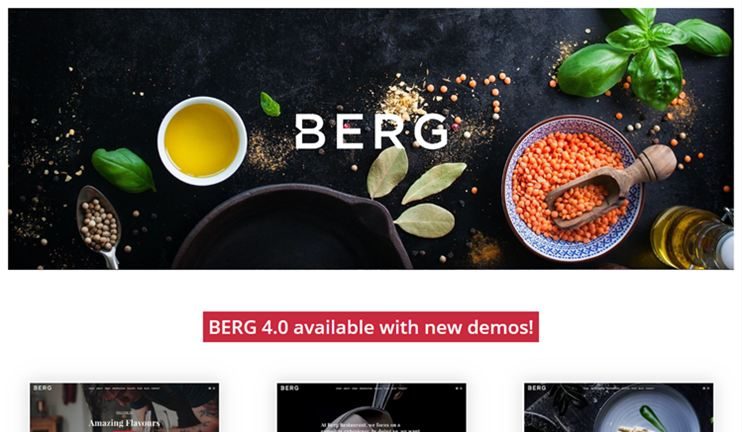Click the basil leaves at hero top-right
The image size is (742, 432).
point(645,58)
